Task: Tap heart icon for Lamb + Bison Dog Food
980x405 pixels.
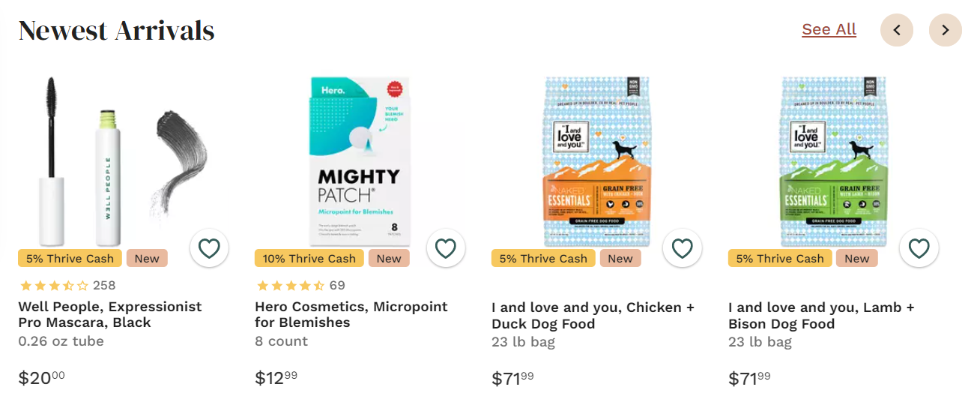Action: tap(919, 248)
